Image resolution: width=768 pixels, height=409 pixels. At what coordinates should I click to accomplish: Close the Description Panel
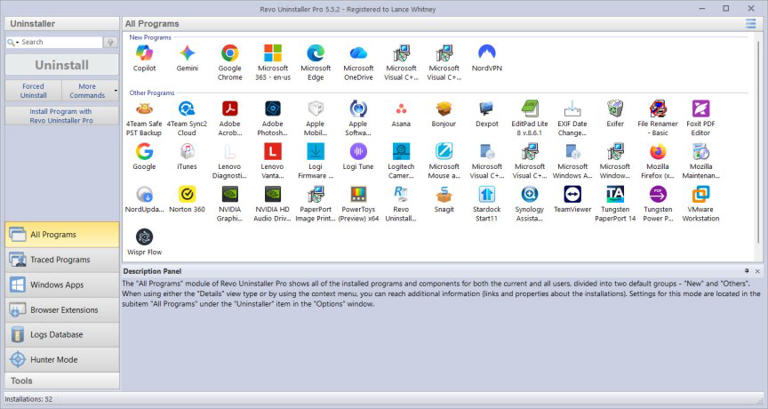coord(758,271)
